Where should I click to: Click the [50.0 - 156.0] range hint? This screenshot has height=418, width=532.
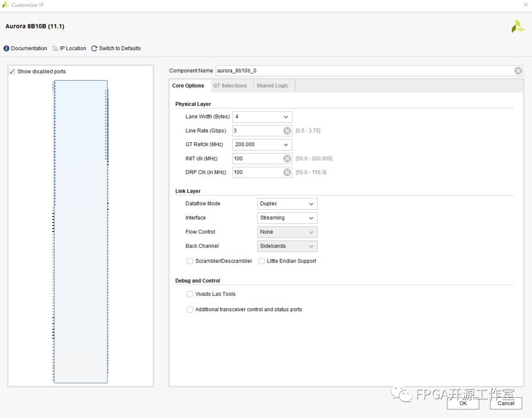[311, 172]
